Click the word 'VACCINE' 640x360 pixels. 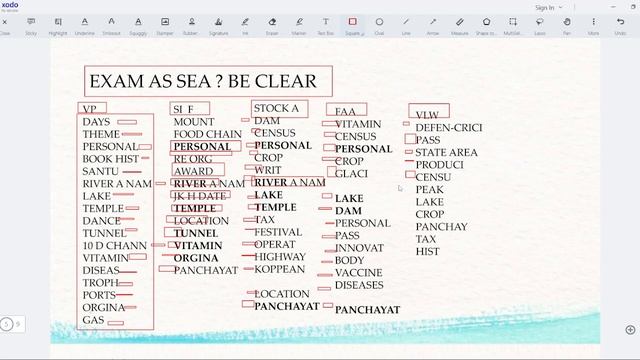pyautogui.click(x=358, y=272)
